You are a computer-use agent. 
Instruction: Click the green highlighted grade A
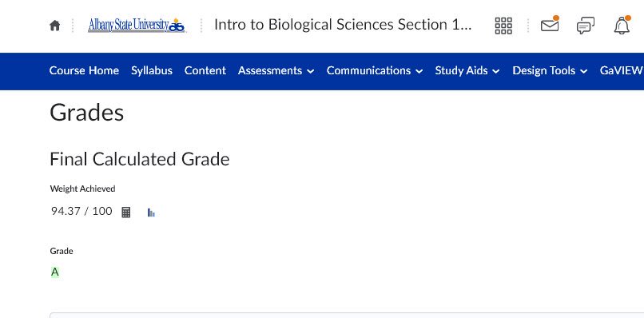(x=55, y=272)
